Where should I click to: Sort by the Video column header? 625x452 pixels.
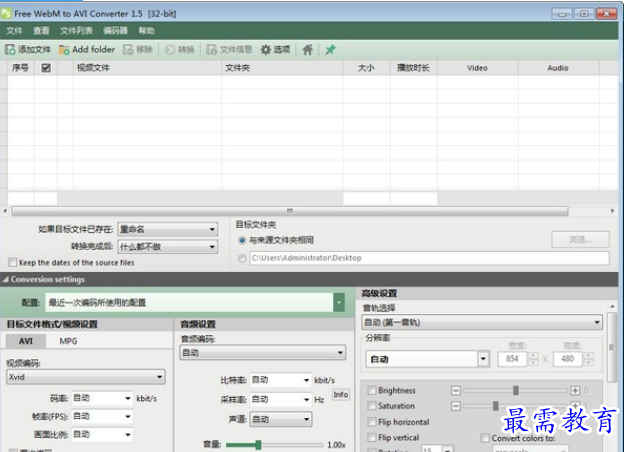point(478,68)
